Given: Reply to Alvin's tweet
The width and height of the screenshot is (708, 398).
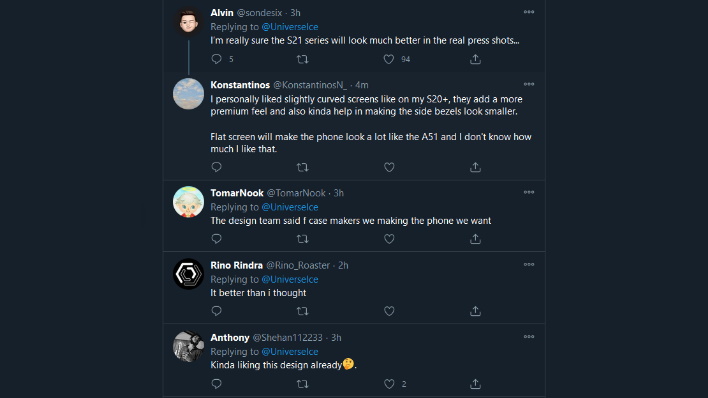Looking at the screenshot, I should tap(217, 59).
